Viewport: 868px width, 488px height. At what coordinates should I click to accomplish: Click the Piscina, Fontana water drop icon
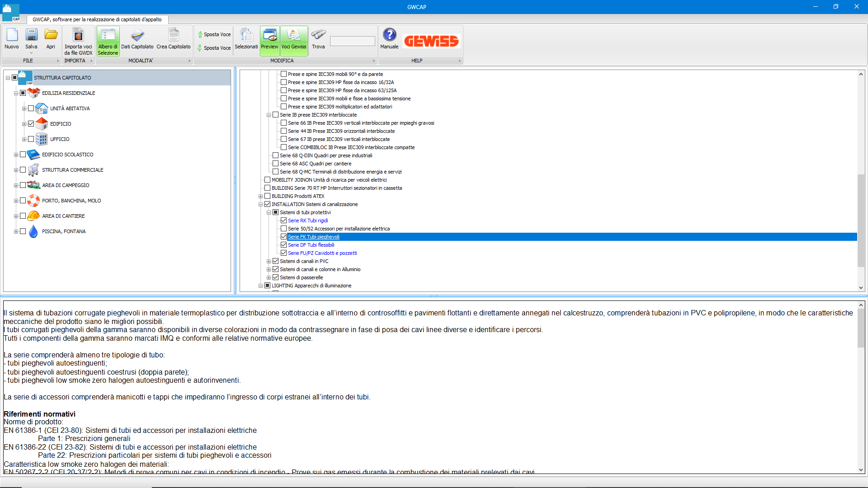coord(33,231)
